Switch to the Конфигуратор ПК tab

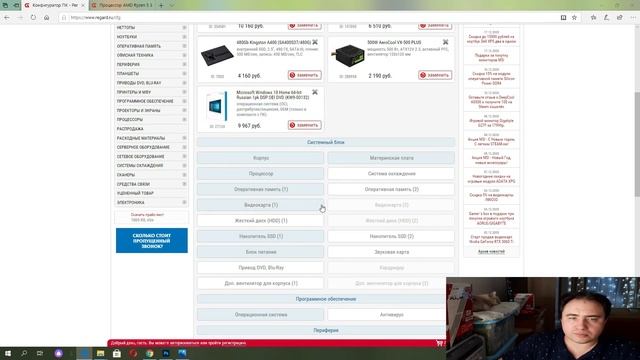click(x=54, y=5)
